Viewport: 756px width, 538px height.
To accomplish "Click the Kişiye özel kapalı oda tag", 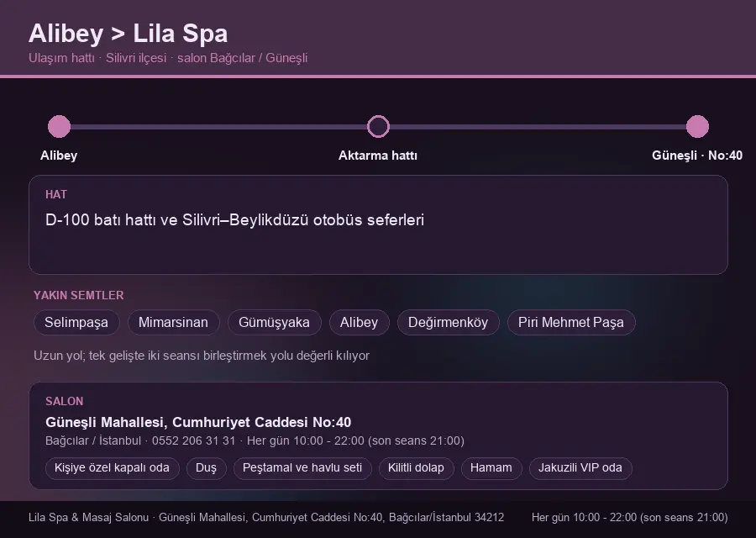I will click(112, 468).
